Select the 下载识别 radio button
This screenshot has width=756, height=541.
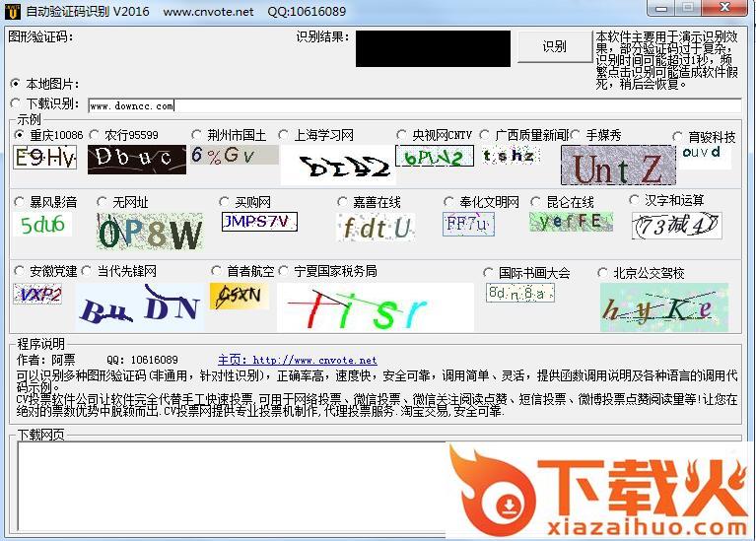click(x=16, y=103)
